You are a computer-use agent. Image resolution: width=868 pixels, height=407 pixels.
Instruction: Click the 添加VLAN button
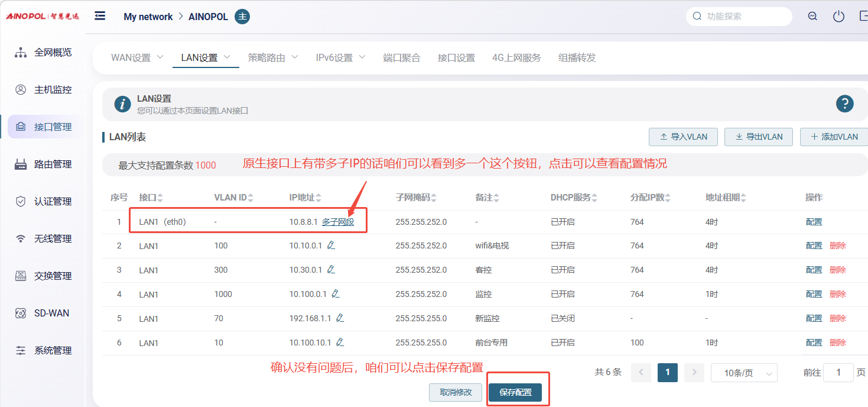[834, 137]
